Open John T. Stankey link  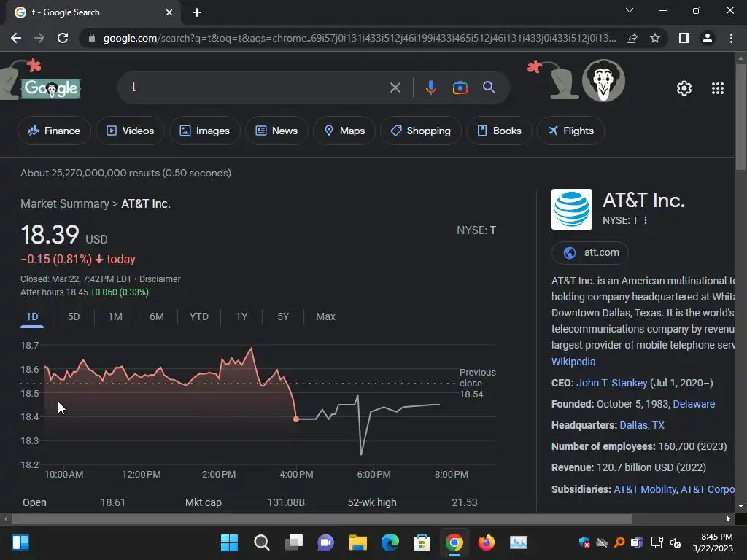coord(612,383)
